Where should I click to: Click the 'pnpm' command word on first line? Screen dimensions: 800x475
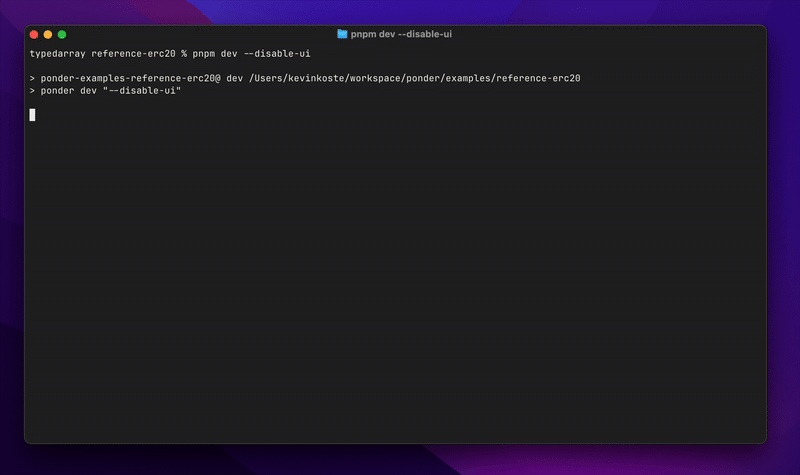coord(206,53)
